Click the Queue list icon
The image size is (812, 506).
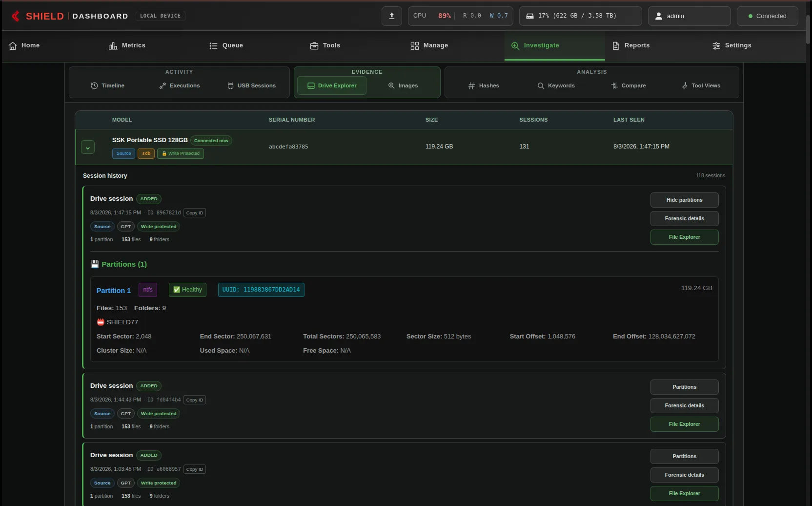[x=213, y=45]
